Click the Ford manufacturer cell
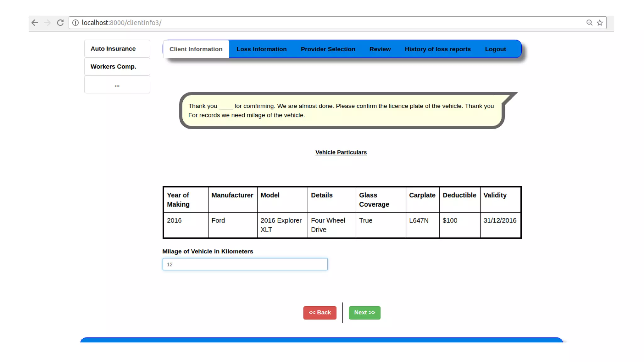Viewport: 644px width, 362px height. (232, 225)
